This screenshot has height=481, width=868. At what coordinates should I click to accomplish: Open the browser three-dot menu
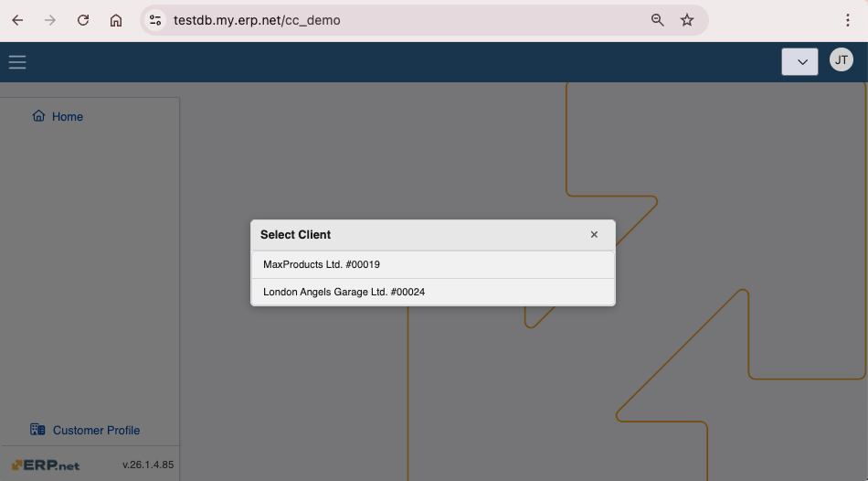click(849, 20)
